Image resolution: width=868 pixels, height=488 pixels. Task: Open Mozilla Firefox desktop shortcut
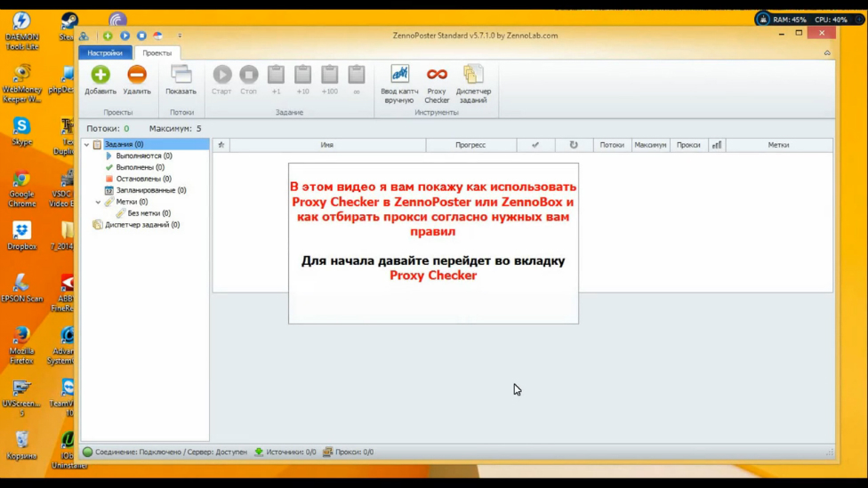point(21,345)
